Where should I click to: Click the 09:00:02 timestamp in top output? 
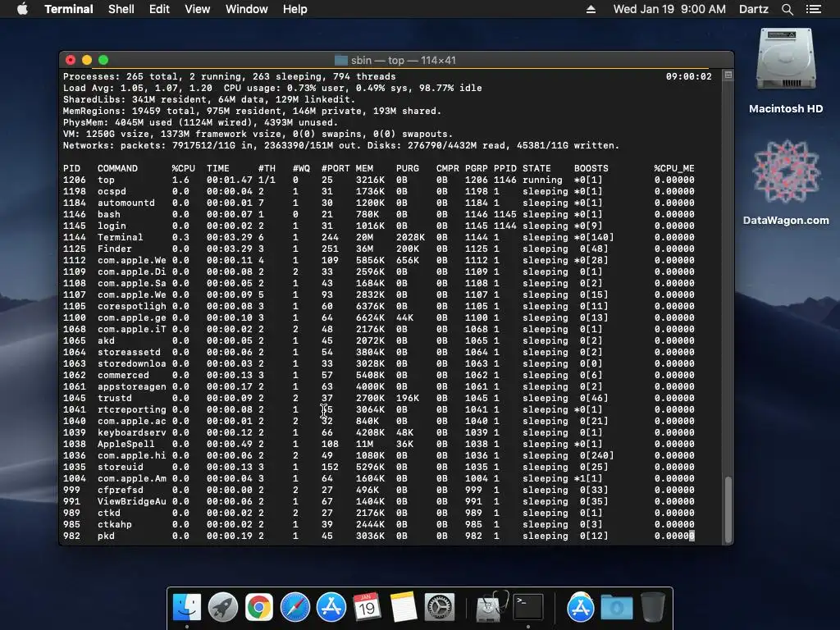[x=688, y=76]
